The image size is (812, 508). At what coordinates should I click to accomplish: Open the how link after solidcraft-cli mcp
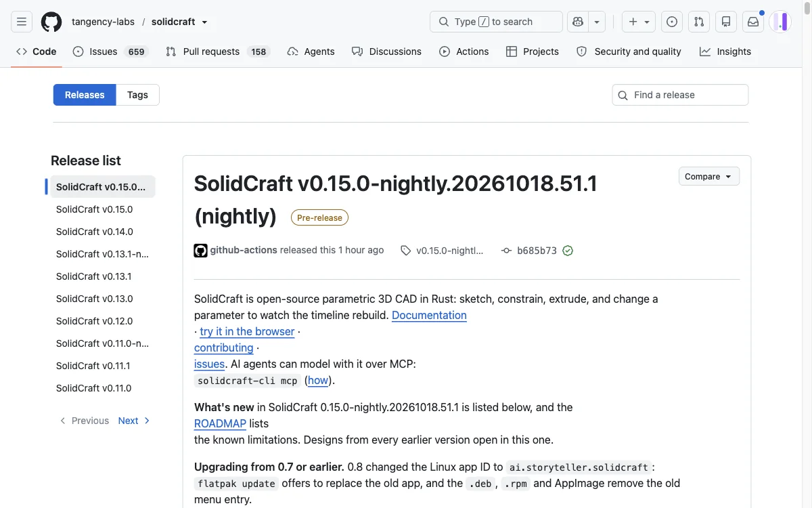[x=318, y=380]
